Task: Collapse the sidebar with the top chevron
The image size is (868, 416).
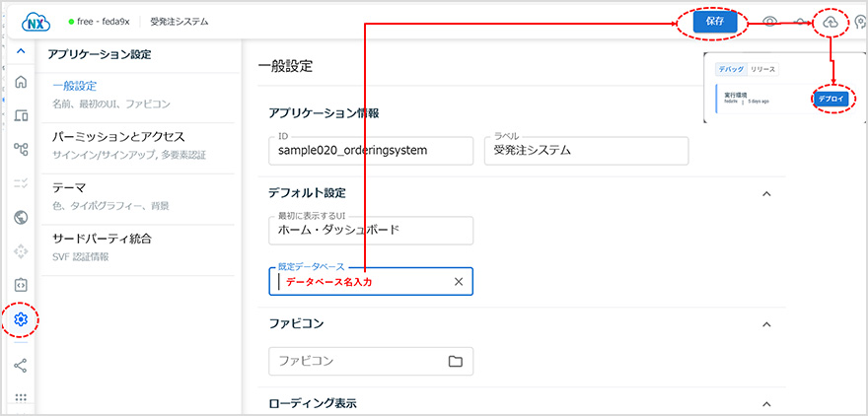Action: [x=21, y=51]
